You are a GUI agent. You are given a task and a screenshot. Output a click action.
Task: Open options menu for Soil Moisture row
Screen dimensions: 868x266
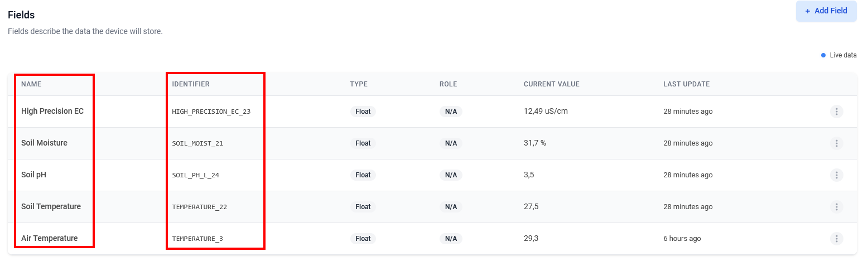pyautogui.click(x=836, y=143)
